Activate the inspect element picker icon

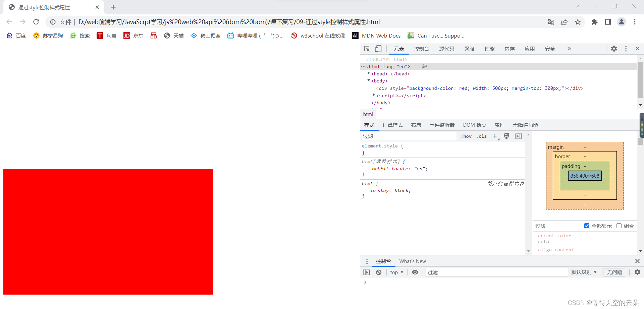point(367,49)
